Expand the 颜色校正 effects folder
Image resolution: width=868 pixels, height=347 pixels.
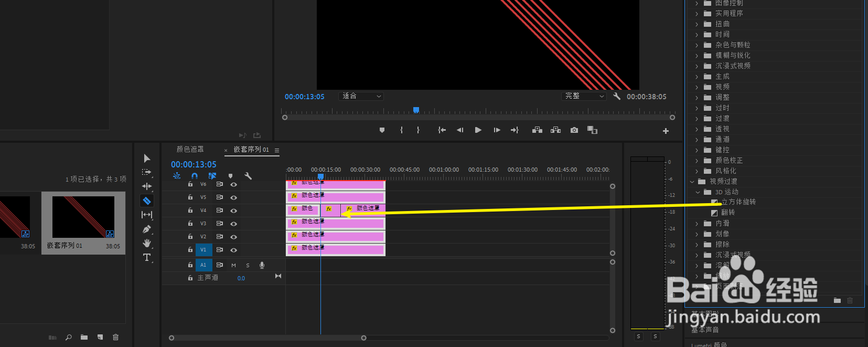coord(697,161)
